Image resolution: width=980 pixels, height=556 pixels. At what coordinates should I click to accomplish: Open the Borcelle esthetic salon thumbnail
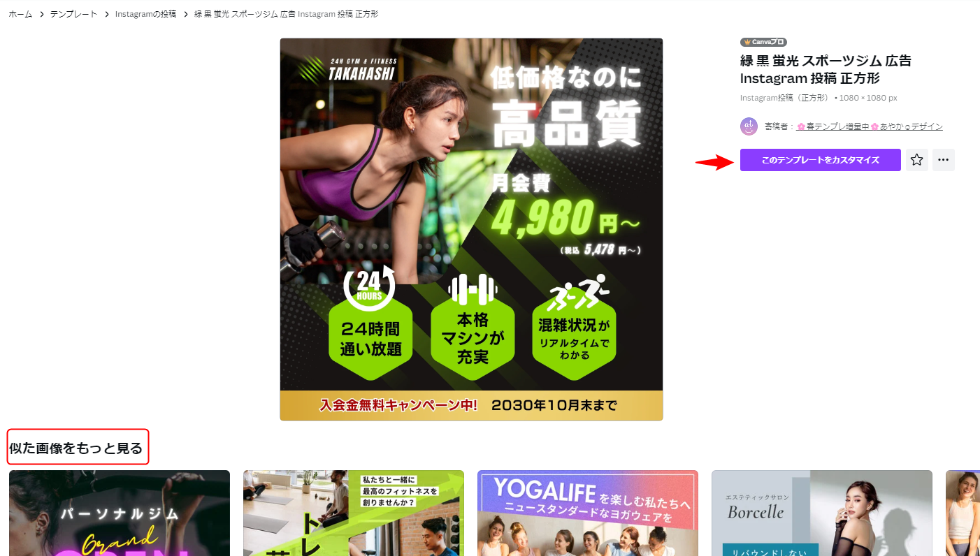821,513
